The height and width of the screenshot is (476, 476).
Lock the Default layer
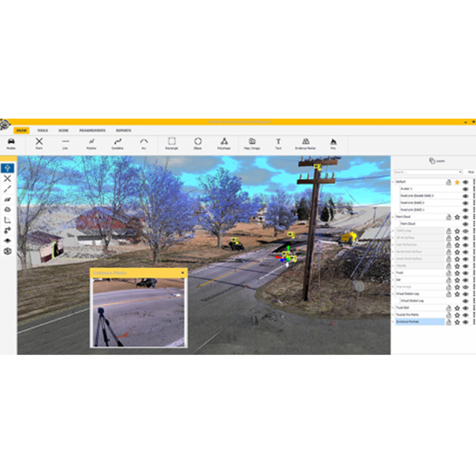click(x=449, y=182)
